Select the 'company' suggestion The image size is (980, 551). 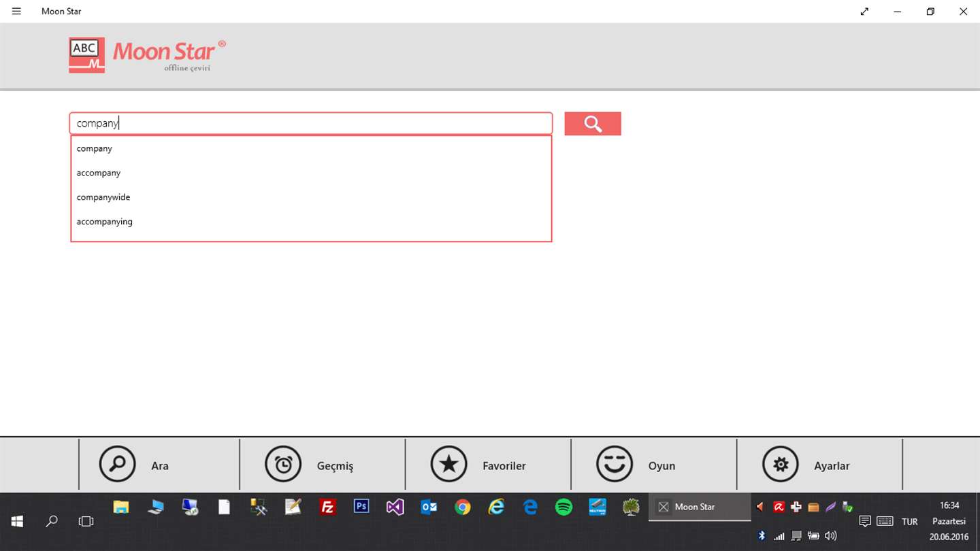pos(311,148)
